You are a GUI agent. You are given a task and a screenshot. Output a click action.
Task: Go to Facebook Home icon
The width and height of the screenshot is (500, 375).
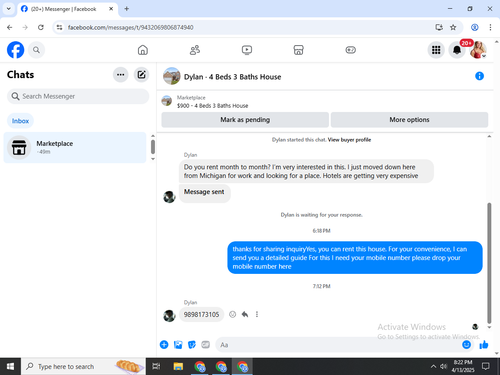pos(143,50)
